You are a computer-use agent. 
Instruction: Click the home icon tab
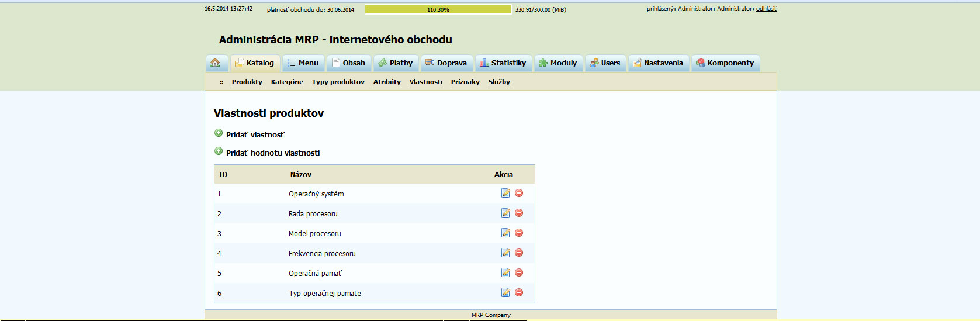tap(216, 63)
